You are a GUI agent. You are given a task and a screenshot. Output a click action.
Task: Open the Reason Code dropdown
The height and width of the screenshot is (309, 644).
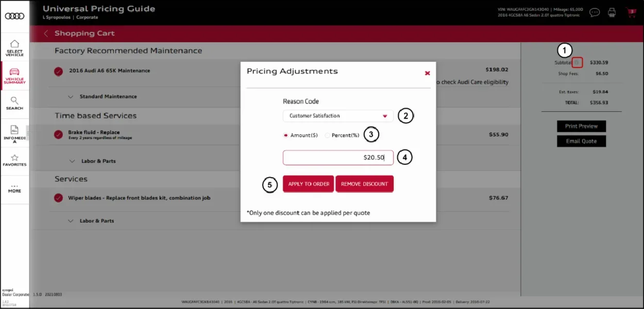(338, 116)
